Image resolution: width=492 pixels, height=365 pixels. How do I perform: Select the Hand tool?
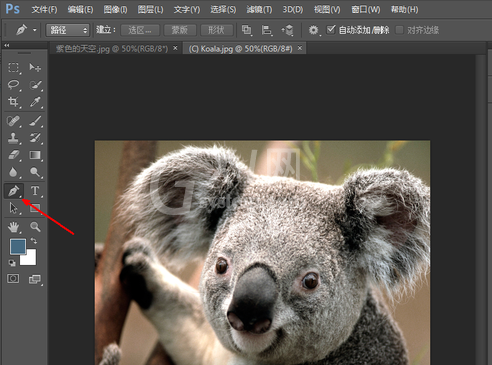tap(13, 227)
